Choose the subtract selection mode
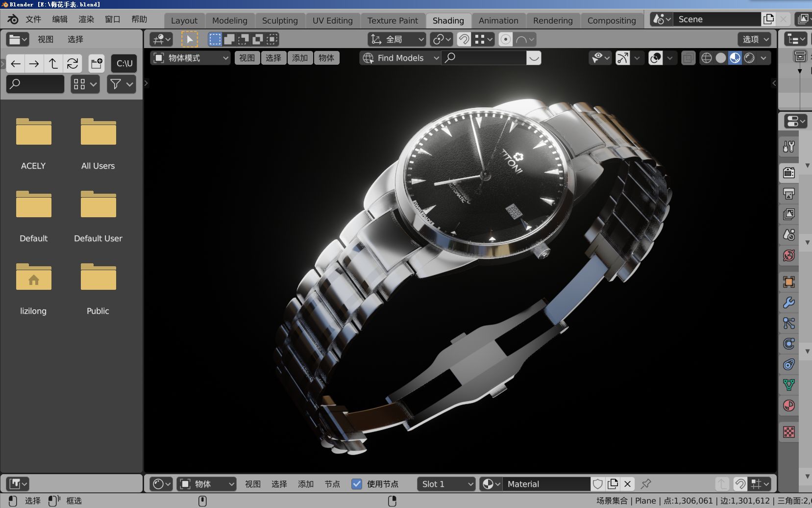Image resolution: width=812 pixels, height=508 pixels. pyautogui.click(x=243, y=39)
